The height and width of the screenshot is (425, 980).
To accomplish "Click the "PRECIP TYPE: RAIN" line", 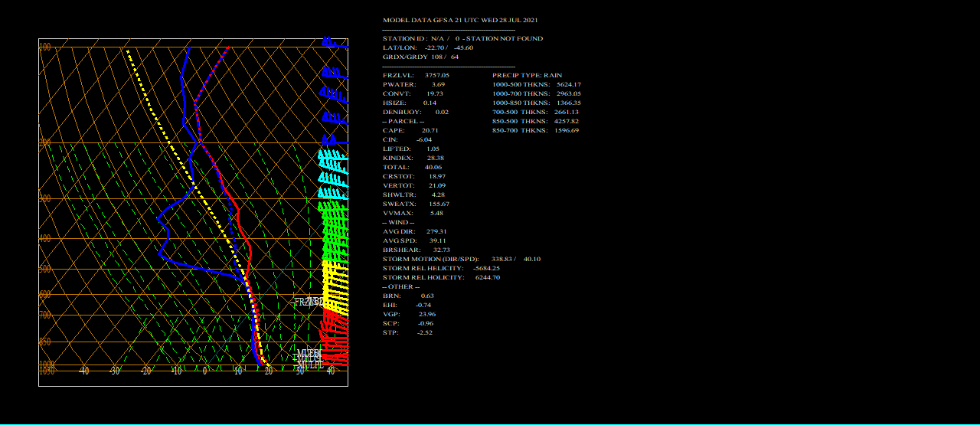I will click(x=527, y=75).
